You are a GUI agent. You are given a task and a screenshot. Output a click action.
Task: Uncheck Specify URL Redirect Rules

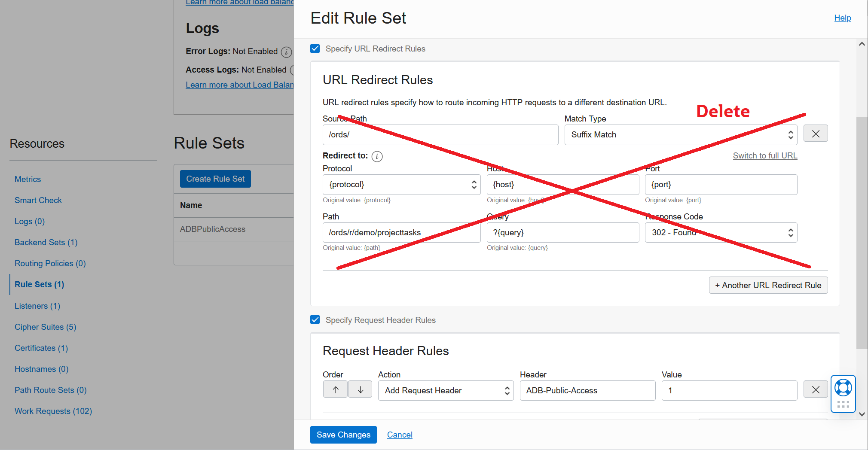(x=315, y=49)
